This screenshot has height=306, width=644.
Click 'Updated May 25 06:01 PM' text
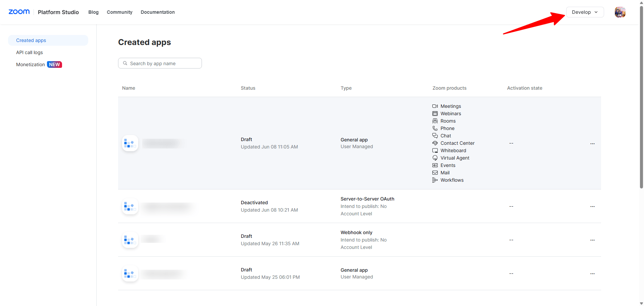270,277
